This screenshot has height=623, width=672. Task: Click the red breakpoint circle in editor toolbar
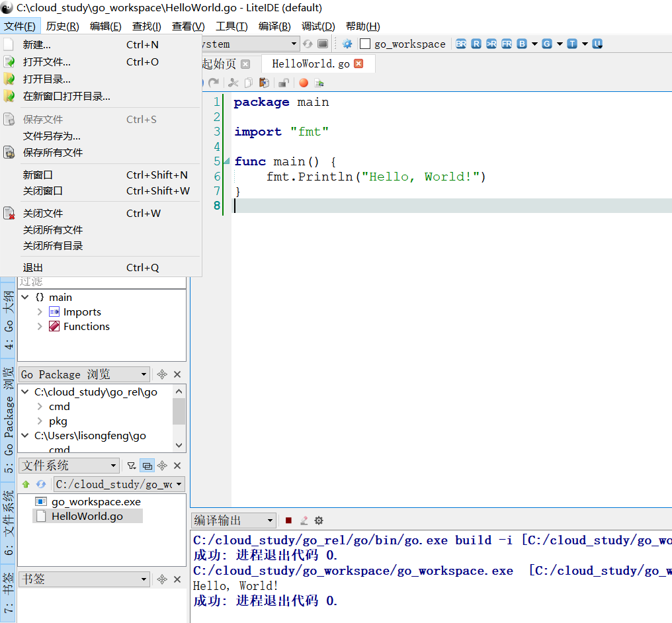[304, 83]
